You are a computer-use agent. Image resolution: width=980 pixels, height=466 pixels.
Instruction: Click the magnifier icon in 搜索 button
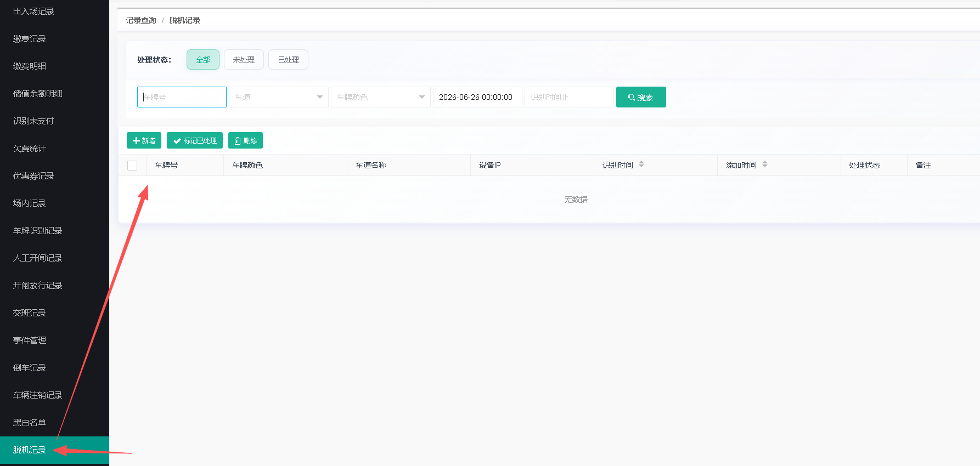(x=632, y=98)
